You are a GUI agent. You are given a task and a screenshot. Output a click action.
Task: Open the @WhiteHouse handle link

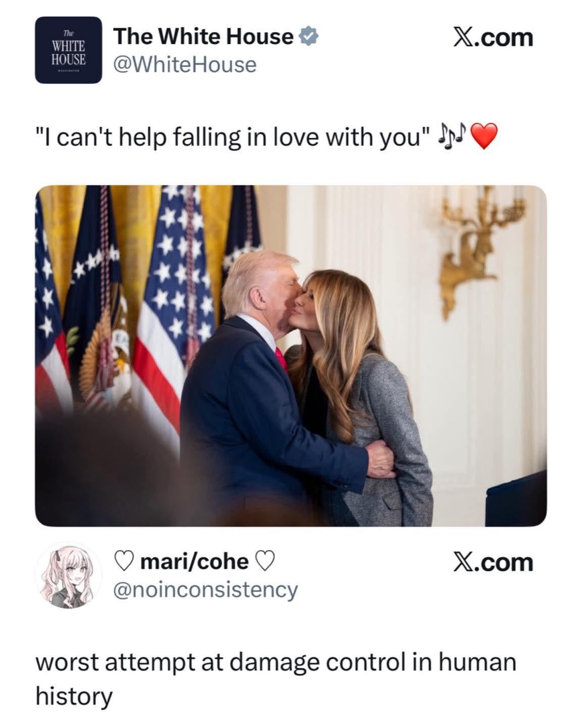[x=184, y=64]
